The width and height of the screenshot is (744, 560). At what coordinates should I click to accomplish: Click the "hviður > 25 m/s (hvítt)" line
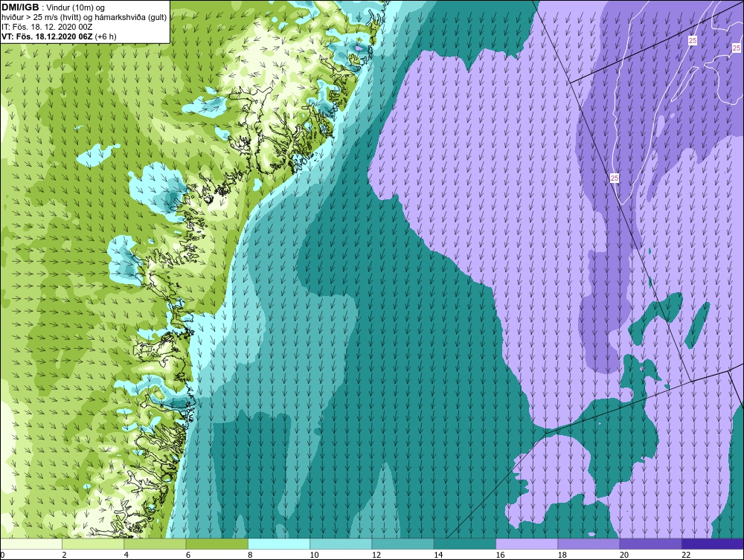click(x=41, y=17)
